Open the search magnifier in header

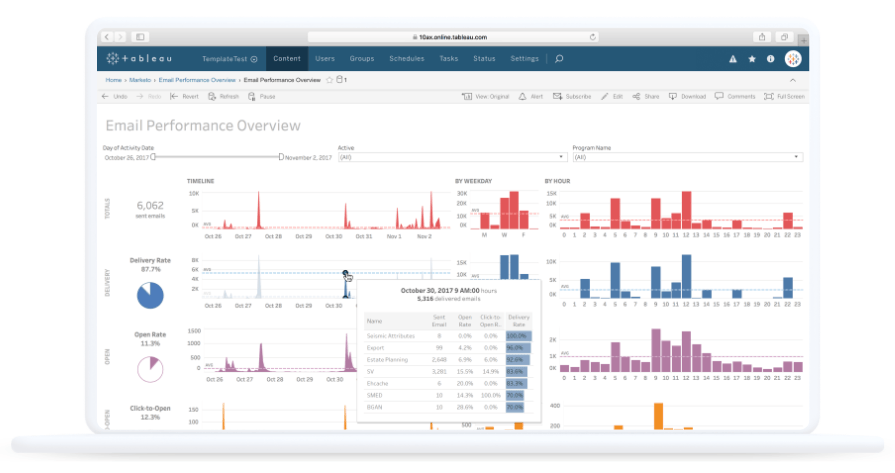[559, 59]
